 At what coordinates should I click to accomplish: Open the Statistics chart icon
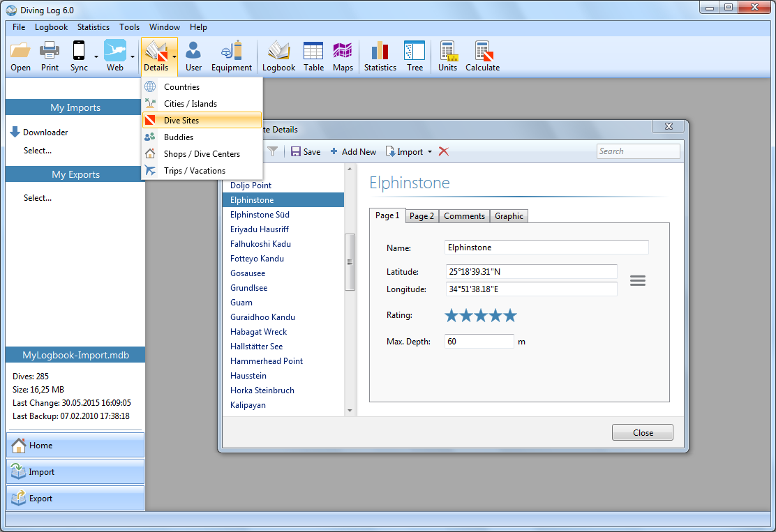[380, 51]
